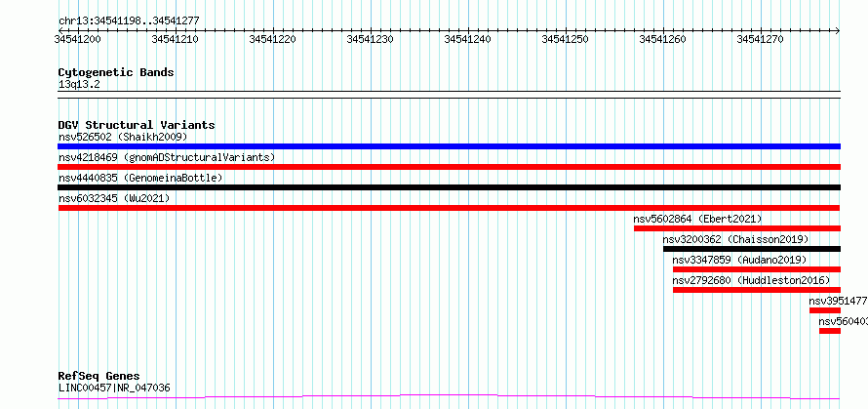Click ruler coordinate 34541210
The width and height of the screenshot is (868, 409).
tap(175, 39)
